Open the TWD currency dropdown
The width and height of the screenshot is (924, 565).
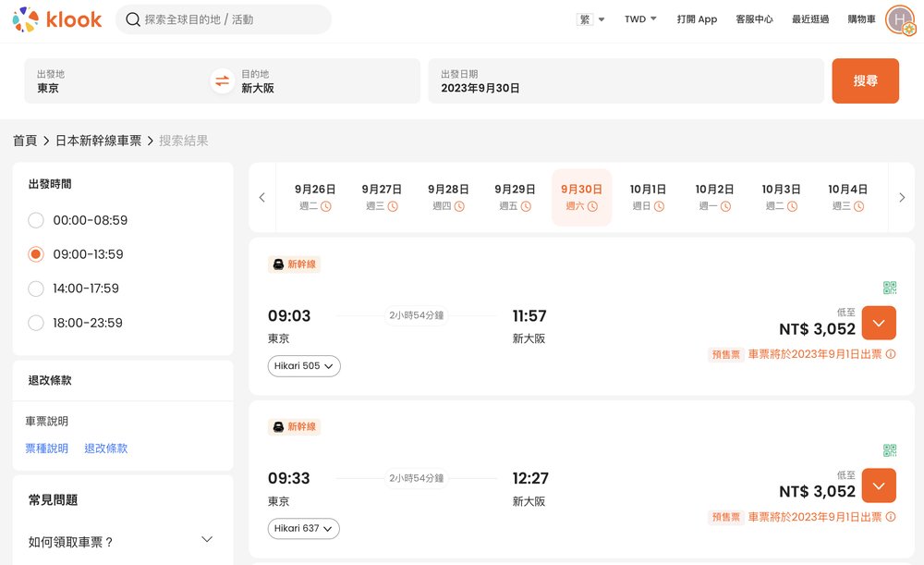tap(640, 19)
